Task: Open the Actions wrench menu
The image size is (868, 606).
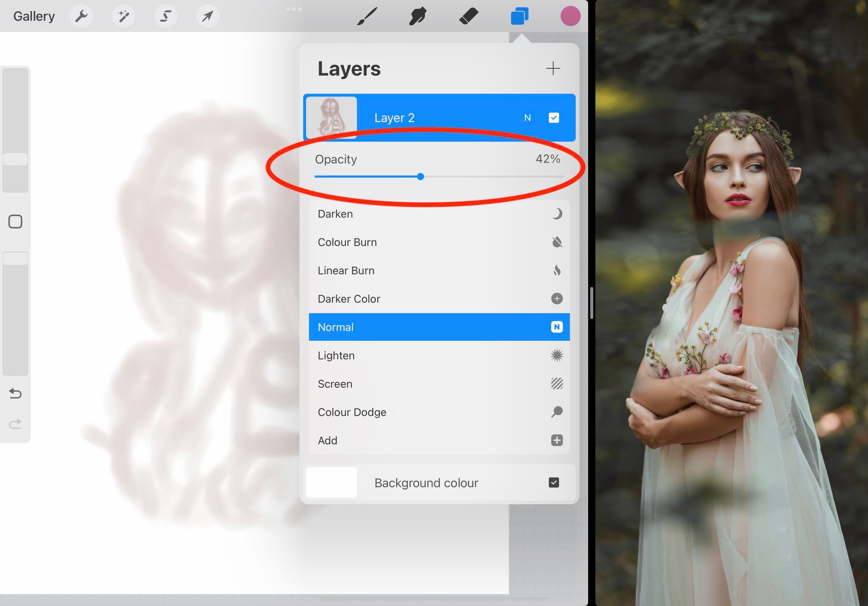Action: [81, 16]
